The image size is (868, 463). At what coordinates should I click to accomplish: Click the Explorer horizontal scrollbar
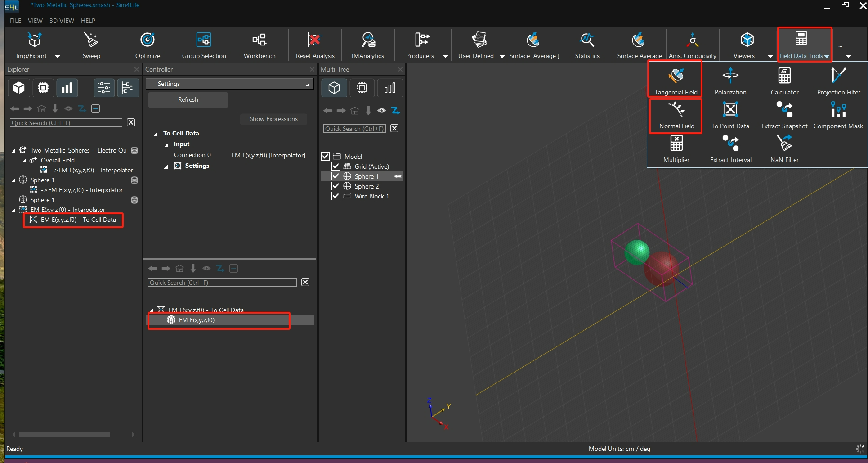tap(65, 435)
